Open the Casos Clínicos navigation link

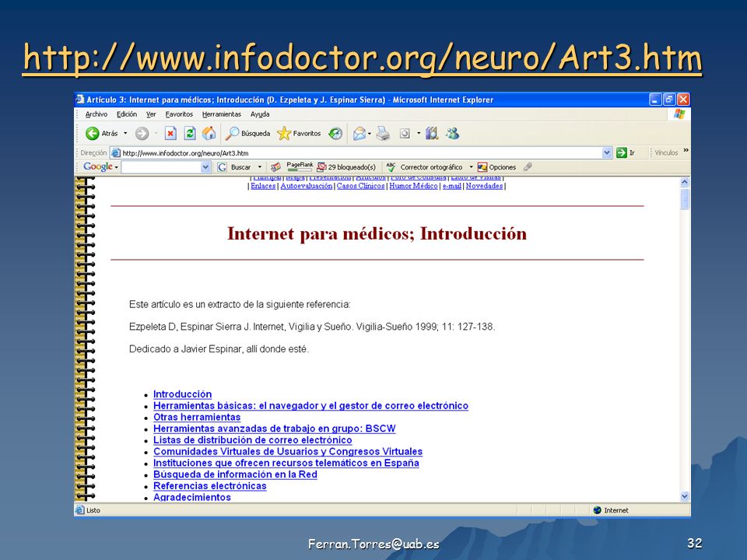click(360, 186)
